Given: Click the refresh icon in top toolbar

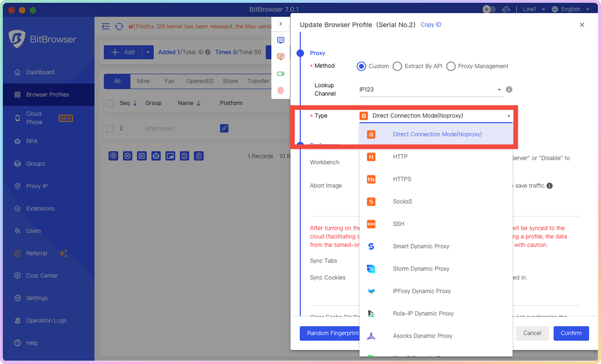Looking at the screenshot, I should pyautogui.click(x=119, y=26).
